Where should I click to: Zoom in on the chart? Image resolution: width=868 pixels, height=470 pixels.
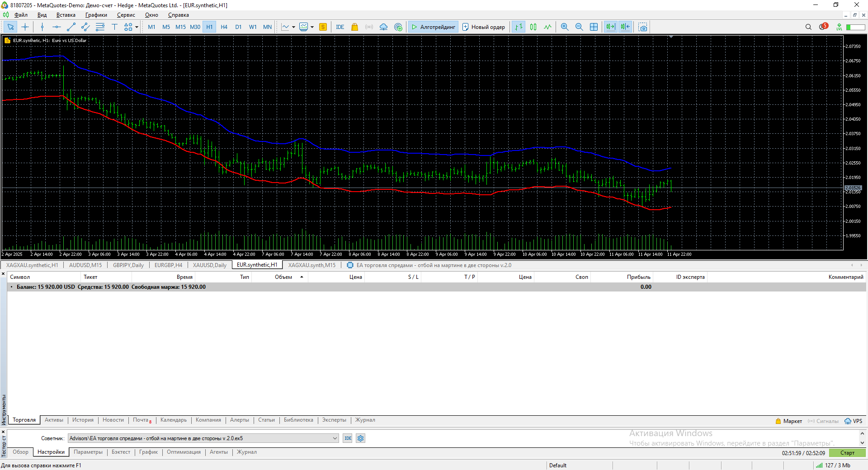coord(565,27)
